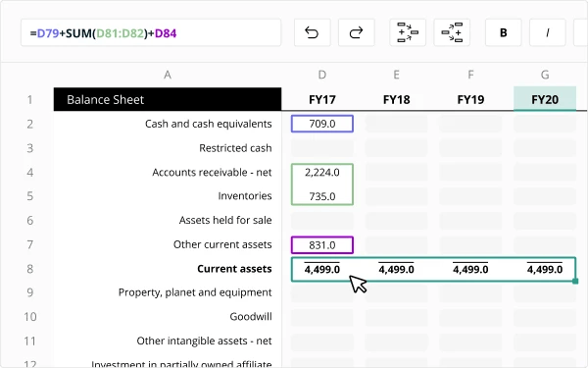This screenshot has height=368, width=588.
Task: Select row 8 header
Action: point(30,269)
